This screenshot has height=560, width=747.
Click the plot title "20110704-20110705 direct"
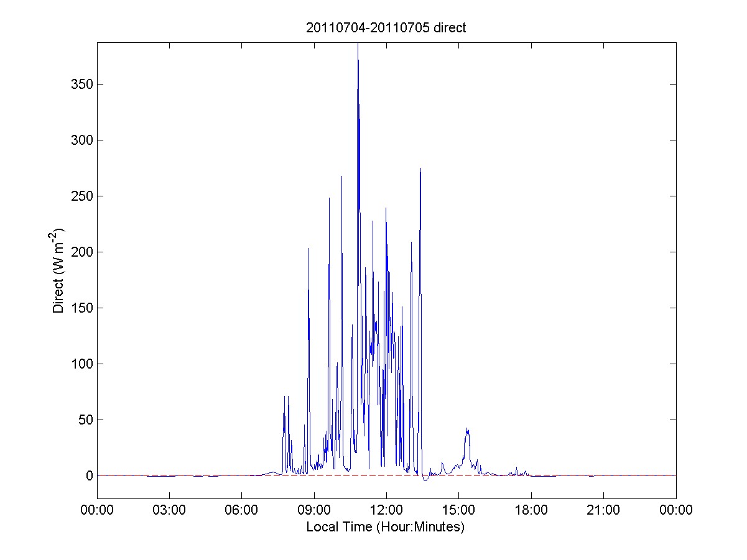click(386, 28)
